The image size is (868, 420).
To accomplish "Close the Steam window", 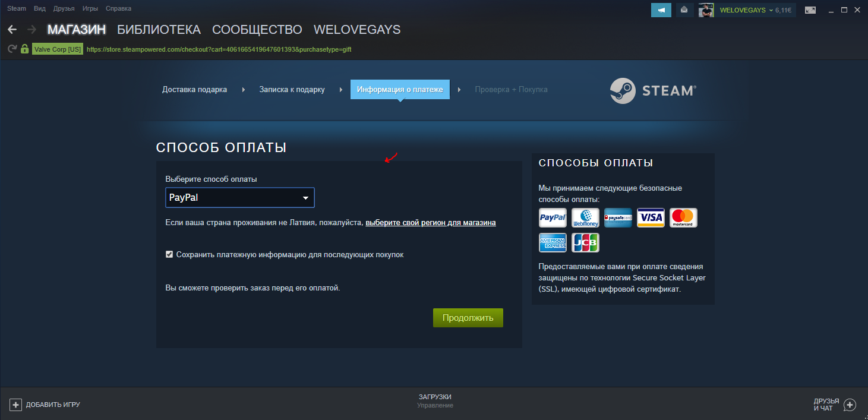I will [x=857, y=10].
